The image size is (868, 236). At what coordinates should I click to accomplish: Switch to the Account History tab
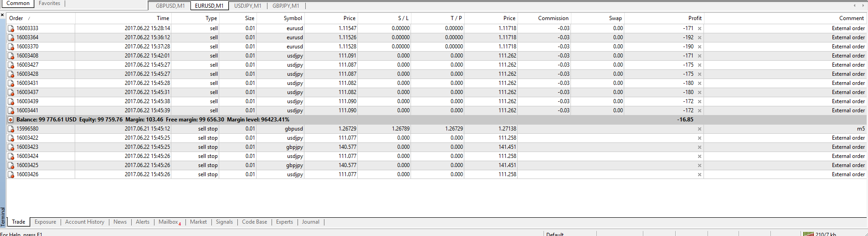(84, 222)
